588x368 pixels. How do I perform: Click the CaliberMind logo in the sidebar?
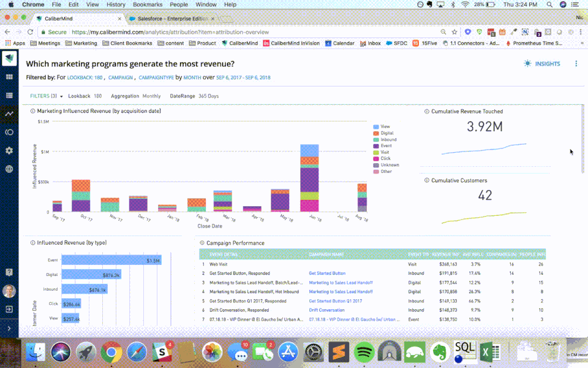tap(9, 59)
